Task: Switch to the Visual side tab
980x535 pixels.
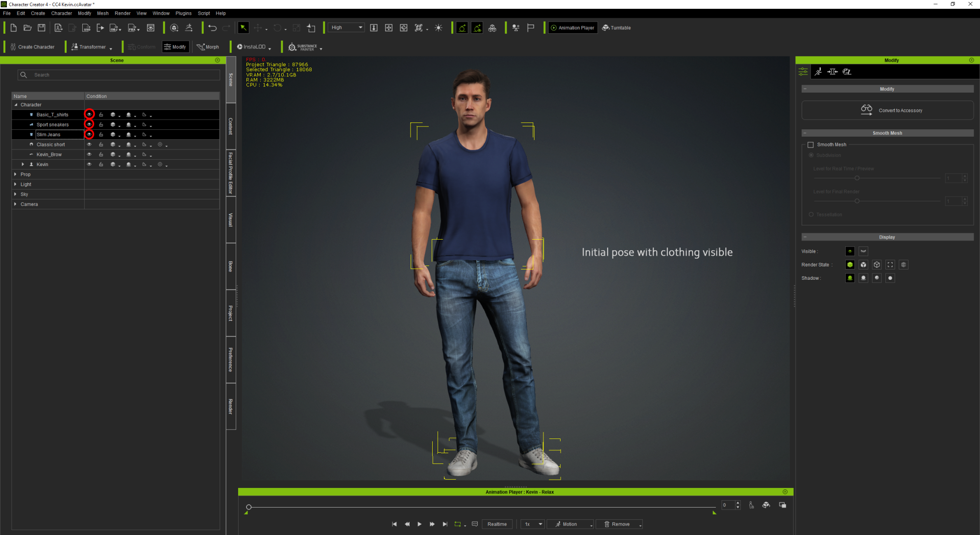Action: coord(231,220)
